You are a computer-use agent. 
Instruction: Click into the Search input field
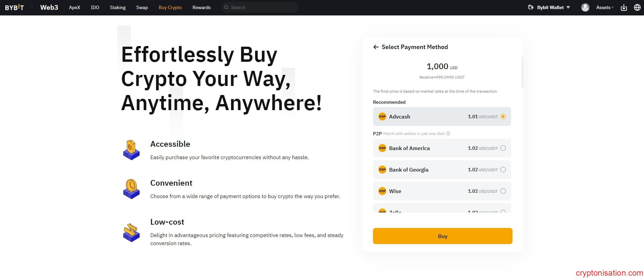point(262,7)
